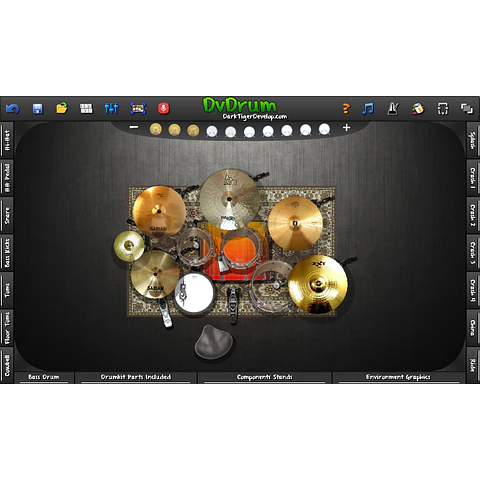Save the kit with the floppy disk icon
This screenshot has height=480, width=480.
click(37, 109)
